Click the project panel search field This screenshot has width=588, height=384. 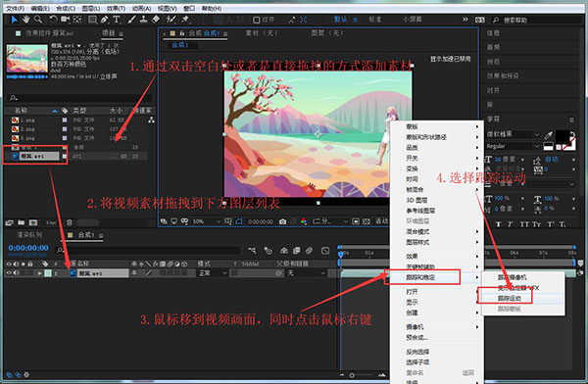click(x=80, y=98)
